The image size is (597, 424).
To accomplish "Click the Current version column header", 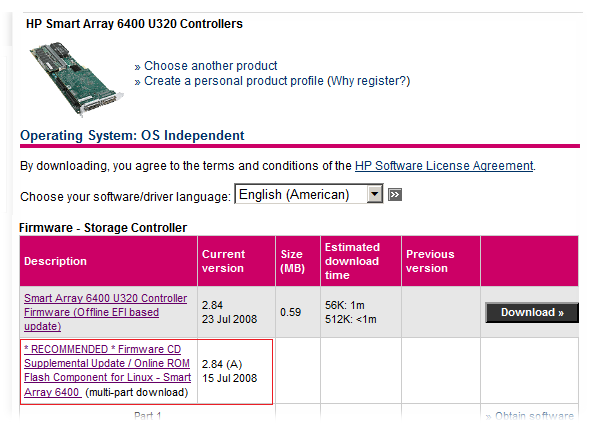I will (236, 261).
